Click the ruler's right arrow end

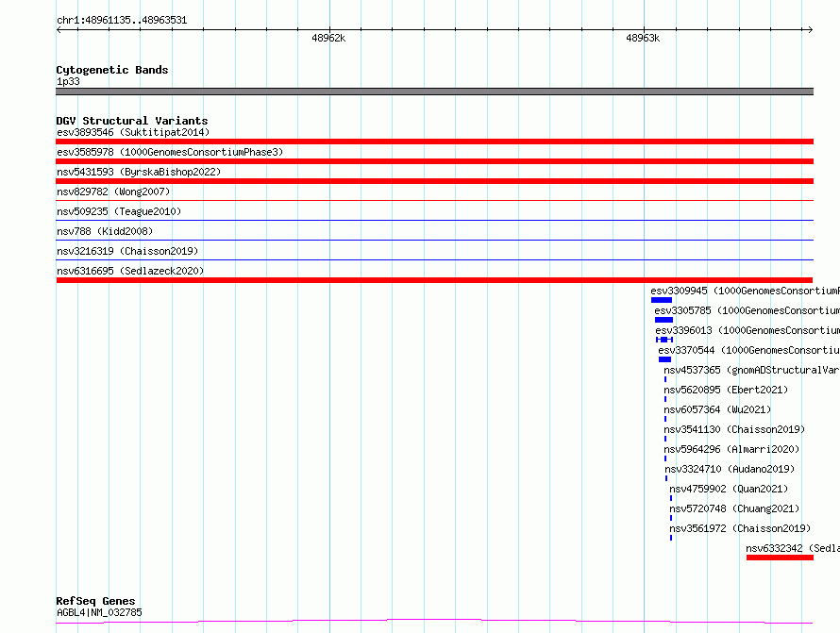[x=810, y=30]
